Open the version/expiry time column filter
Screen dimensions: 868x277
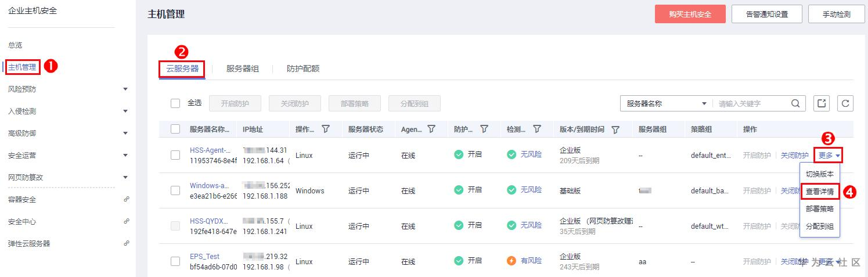615,129
